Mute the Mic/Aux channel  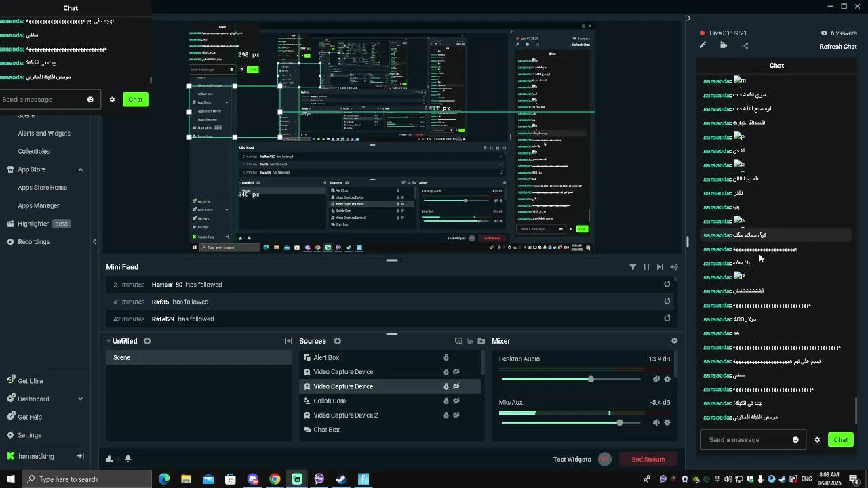pos(656,422)
